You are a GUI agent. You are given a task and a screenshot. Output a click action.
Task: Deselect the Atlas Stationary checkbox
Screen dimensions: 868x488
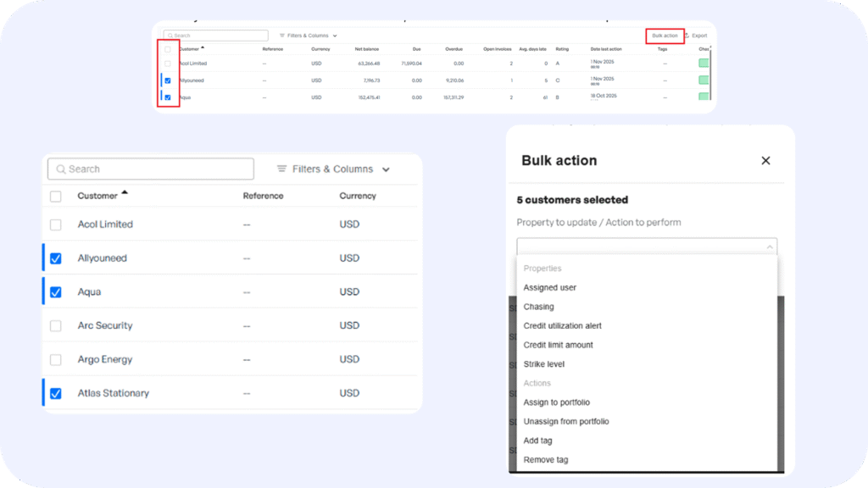pyautogui.click(x=56, y=393)
